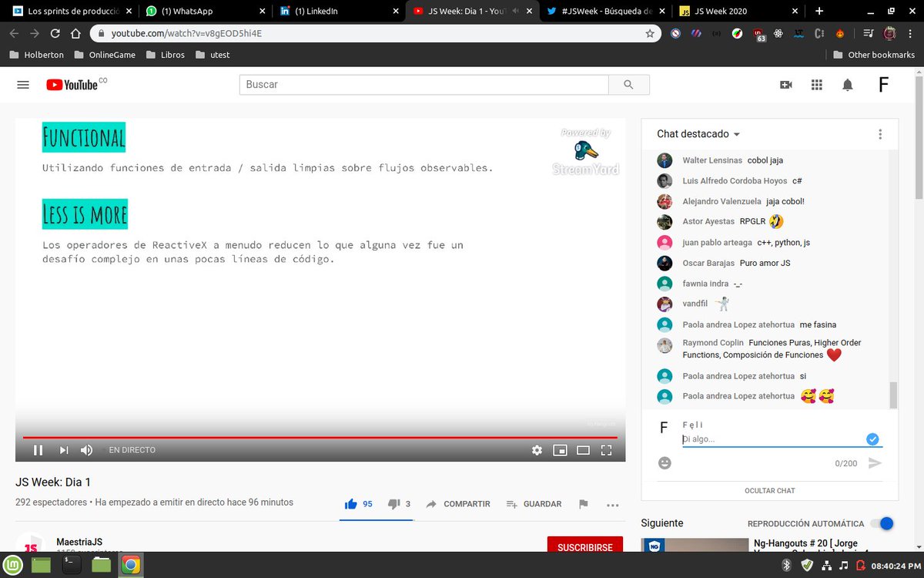Open YouTube notifications bell
This screenshot has width=924, height=578.
(x=848, y=85)
